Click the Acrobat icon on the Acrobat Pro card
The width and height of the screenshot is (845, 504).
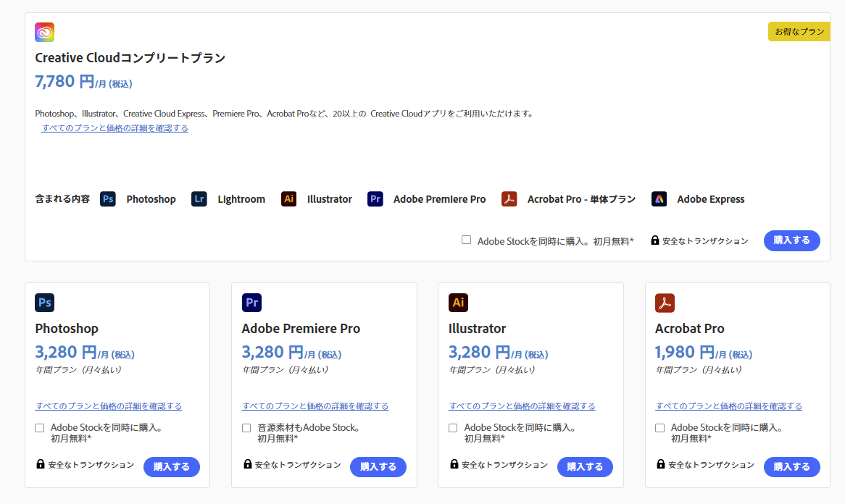coord(665,303)
